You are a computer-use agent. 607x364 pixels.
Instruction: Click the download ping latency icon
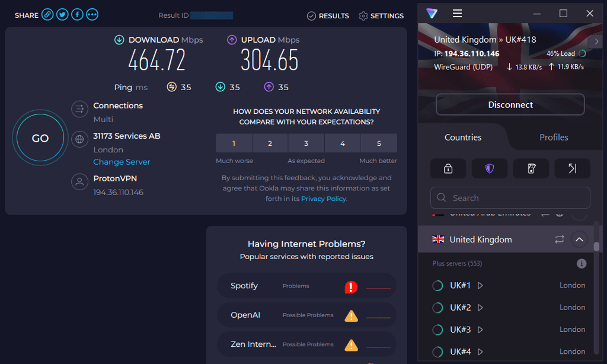[221, 87]
